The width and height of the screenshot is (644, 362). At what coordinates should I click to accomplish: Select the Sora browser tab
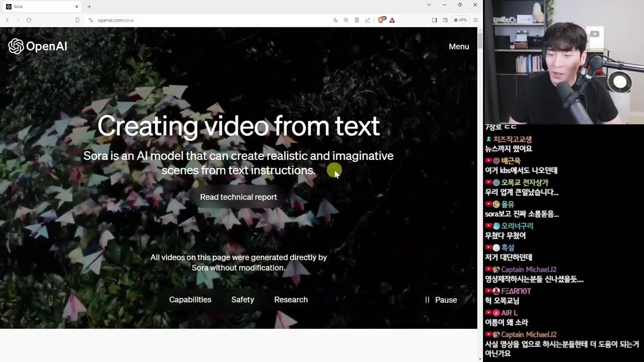[x=42, y=7]
